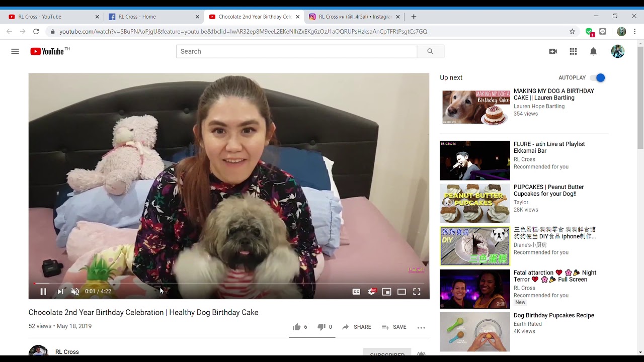644x362 pixels.
Task: Go back in browser history
Action: pyautogui.click(x=9, y=31)
